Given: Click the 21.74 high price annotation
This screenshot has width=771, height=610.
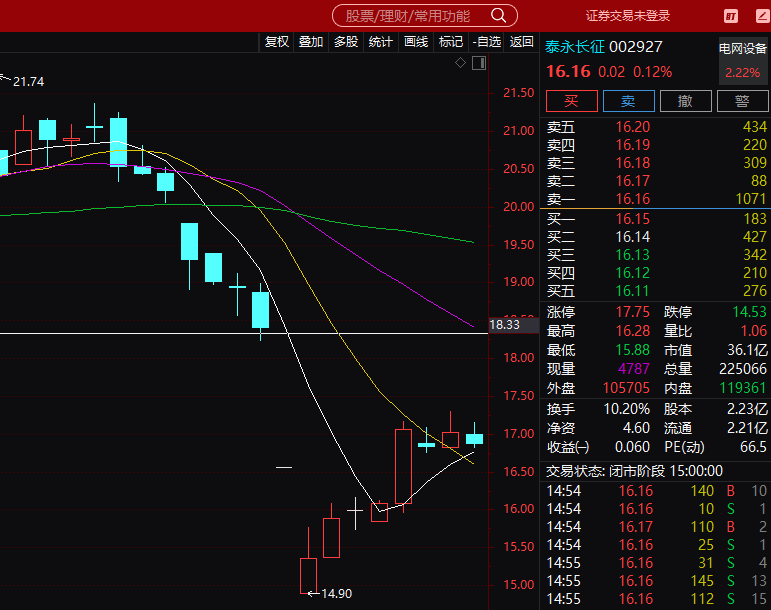Looking at the screenshot, I should pos(28,82).
